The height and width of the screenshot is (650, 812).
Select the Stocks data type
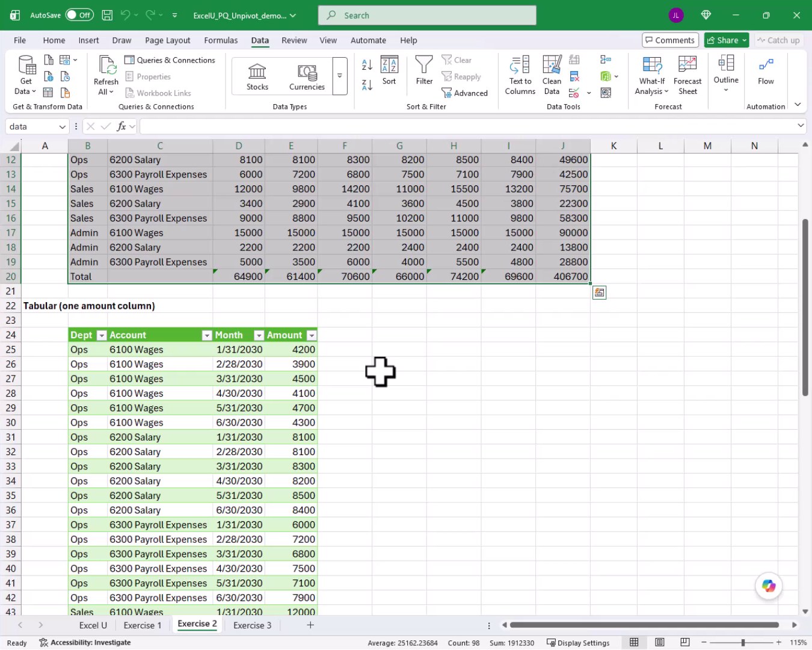(x=257, y=76)
